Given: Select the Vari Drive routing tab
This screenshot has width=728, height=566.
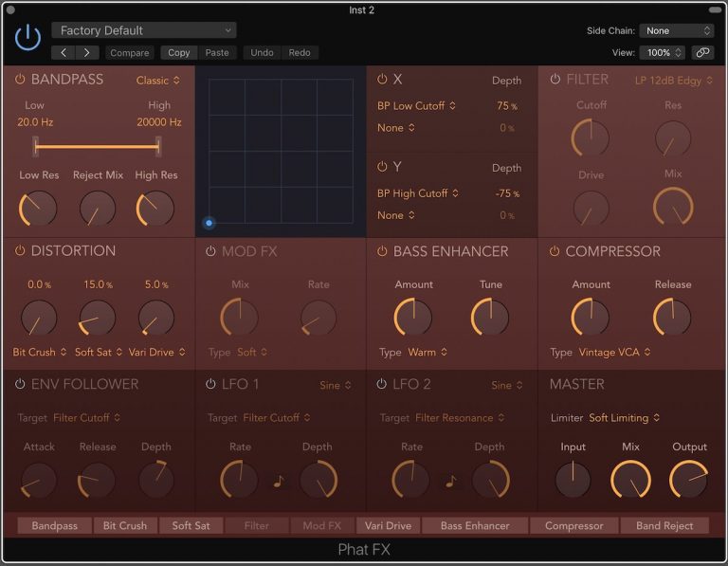Looking at the screenshot, I should click(x=388, y=525).
